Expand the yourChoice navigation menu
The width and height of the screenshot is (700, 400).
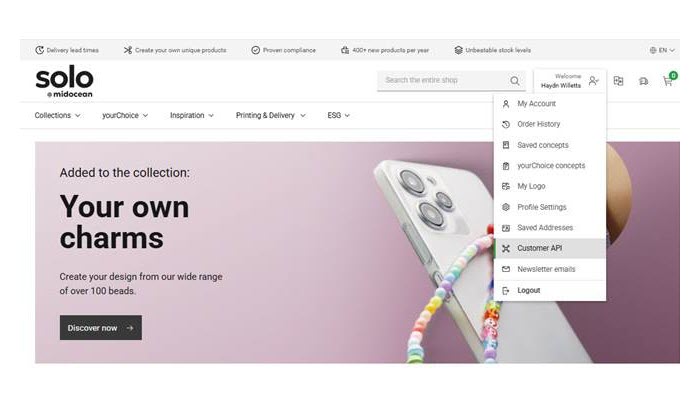[125, 115]
